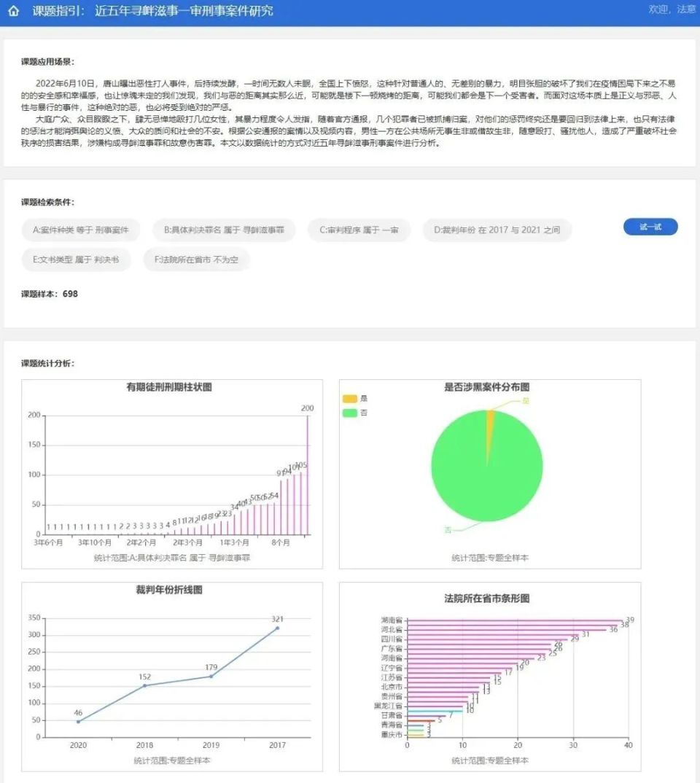Click the home icon in the blue header
The height and width of the screenshot is (783, 700).
click(13, 12)
